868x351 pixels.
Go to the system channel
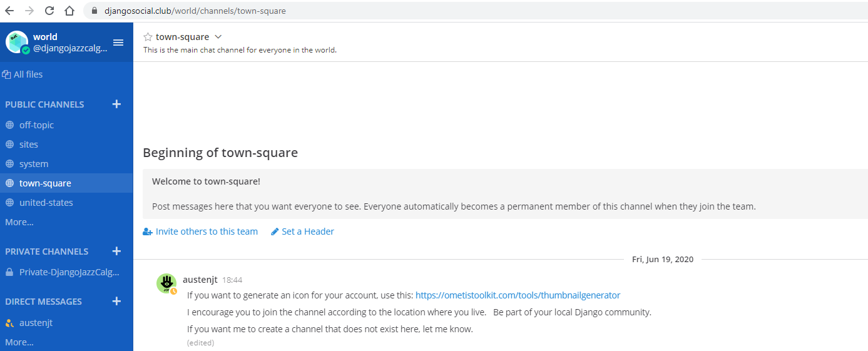point(34,164)
